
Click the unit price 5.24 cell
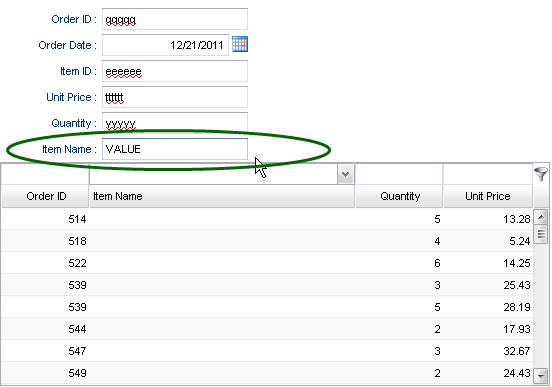(x=488, y=241)
